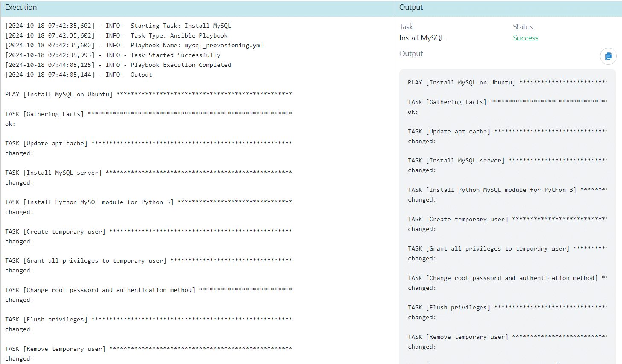Viewport: 622px width, 364px height.
Task: Select the gray Output section label
Action: click(x=411, y=54)
